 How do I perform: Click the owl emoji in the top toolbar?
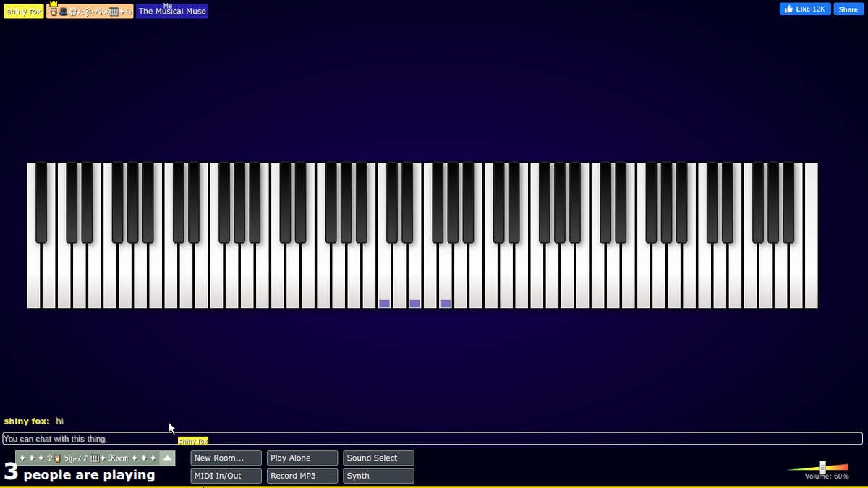(x=54, y=12)
